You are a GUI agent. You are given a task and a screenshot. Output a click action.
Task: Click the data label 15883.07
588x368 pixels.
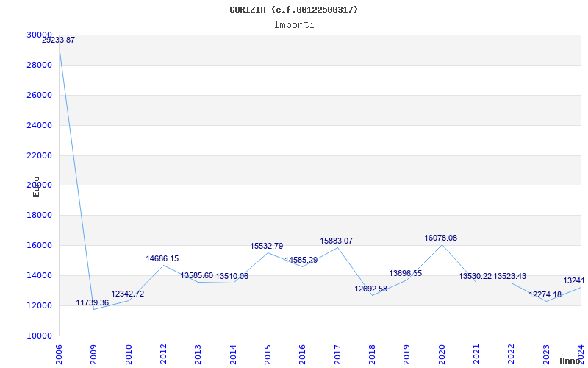click(x=337, y=241)
